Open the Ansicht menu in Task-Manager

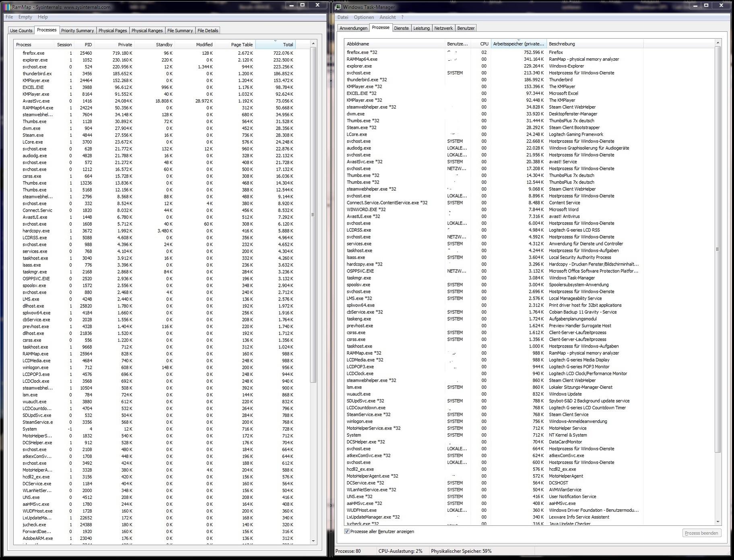(x=388, y=17)
